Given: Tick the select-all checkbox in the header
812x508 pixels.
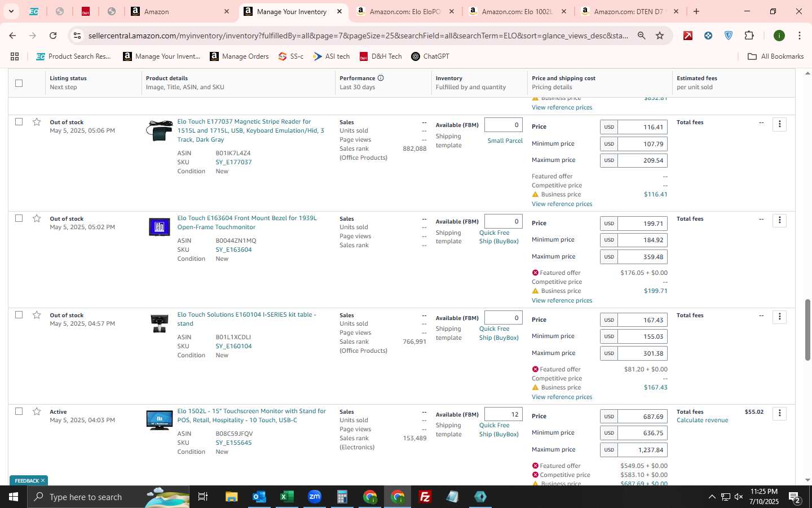Looking at the screenshot, I should pyautogui.click(x=19, y=83).
